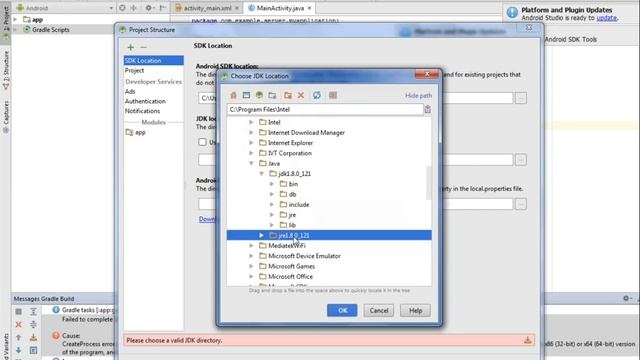
Task: Close Messages panel with red X icon
Action: click(x=18, y=324)
